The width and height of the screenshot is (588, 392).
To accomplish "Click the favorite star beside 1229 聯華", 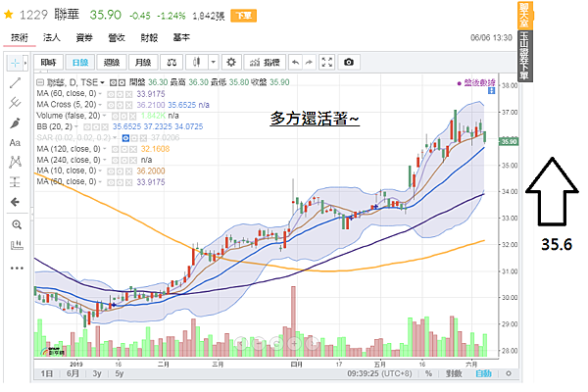I will pos(8,15).
